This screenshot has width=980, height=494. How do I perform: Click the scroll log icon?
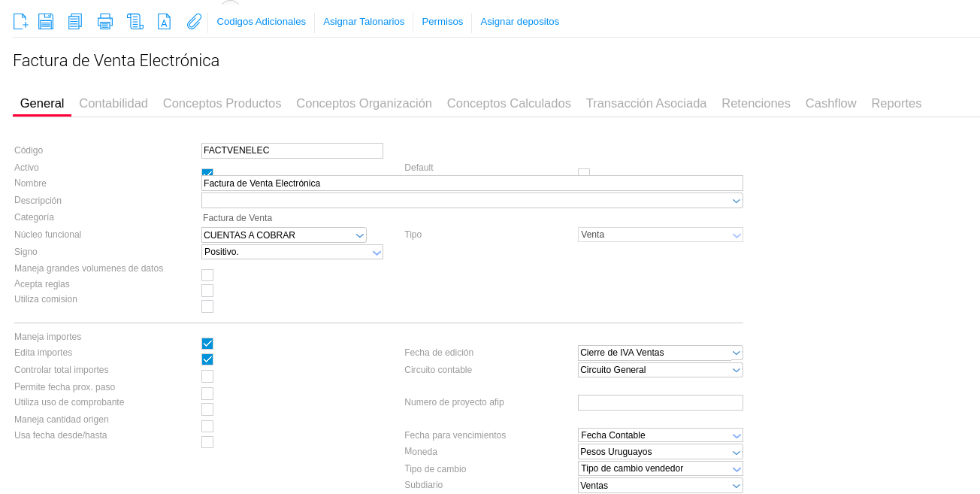click(135, 21)
